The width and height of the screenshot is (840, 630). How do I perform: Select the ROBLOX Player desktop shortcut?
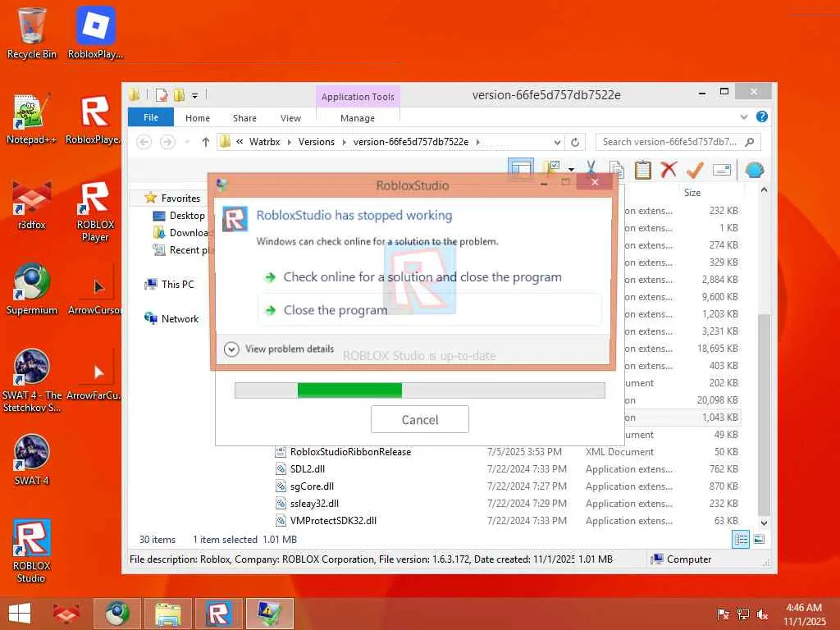point(95,211)
